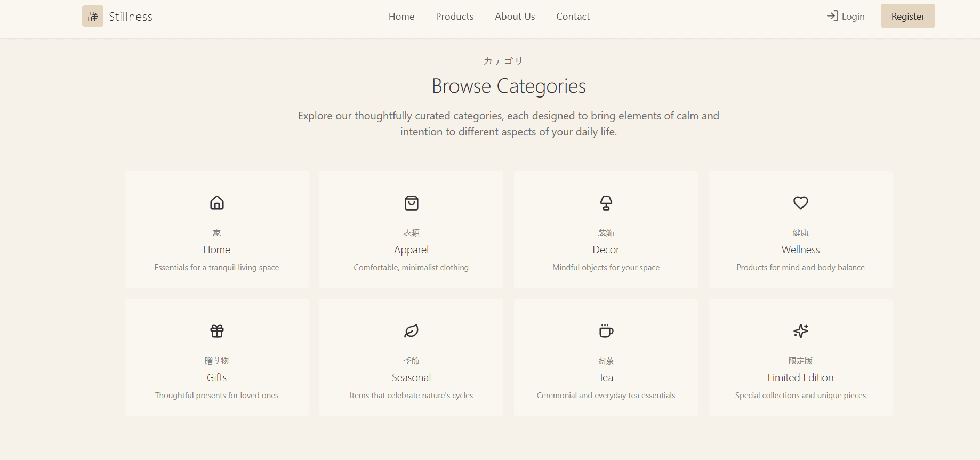This screenshot has width=980, height=460.
Task: Select the Tea category title
Action: [606, 377]
